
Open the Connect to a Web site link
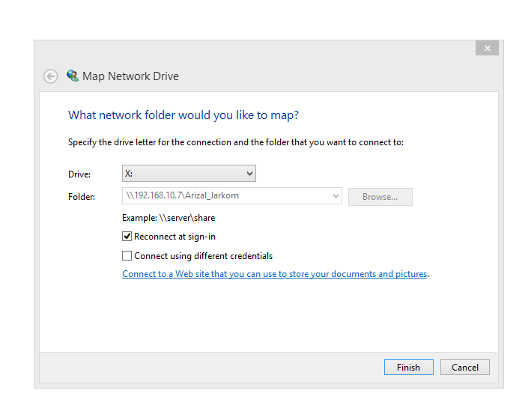coord(275,274)
